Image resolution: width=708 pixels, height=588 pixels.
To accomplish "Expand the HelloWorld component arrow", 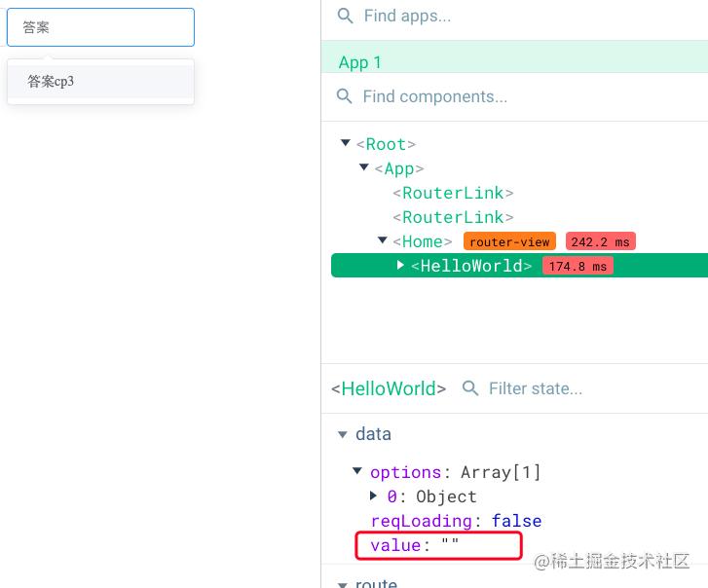I will point(400,265).
